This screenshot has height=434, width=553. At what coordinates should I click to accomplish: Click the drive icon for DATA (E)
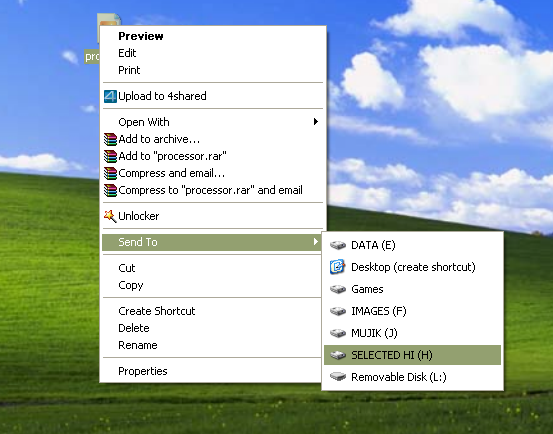[x=338, y=245]
